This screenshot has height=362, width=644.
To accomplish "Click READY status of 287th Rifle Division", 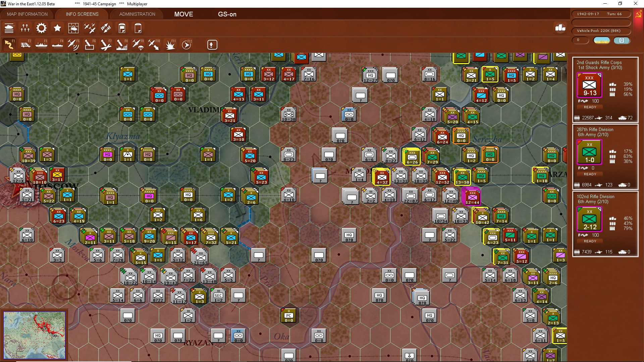I will click(590, 174).
